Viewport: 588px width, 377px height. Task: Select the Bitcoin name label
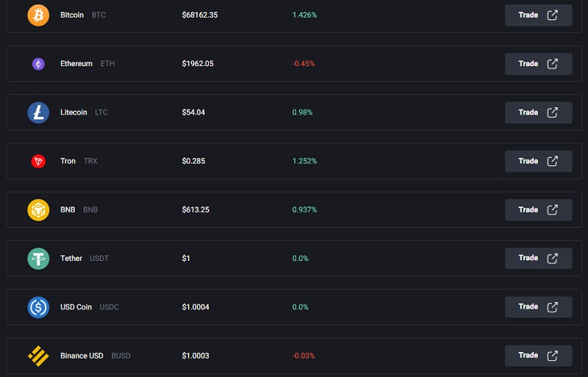72,15
